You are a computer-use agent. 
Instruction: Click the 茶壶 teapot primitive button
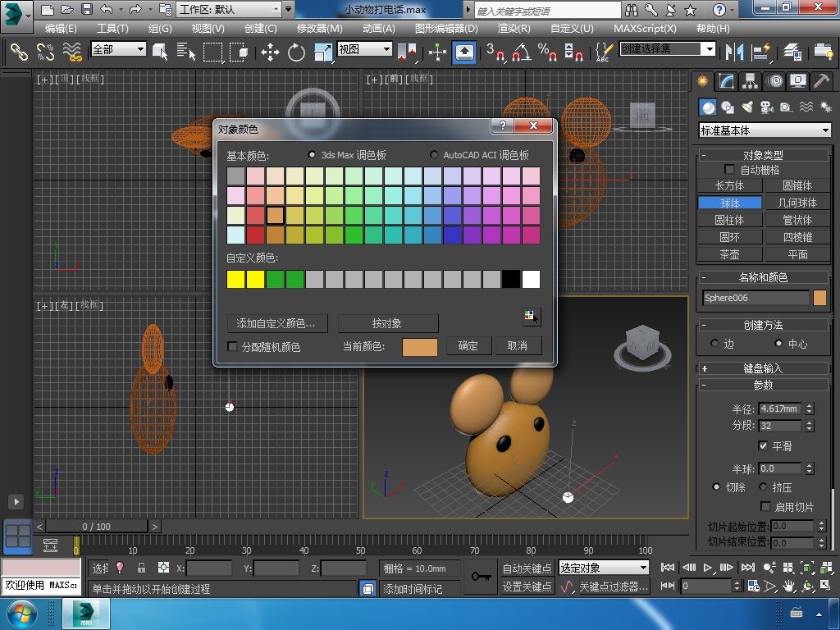[729, 254]
